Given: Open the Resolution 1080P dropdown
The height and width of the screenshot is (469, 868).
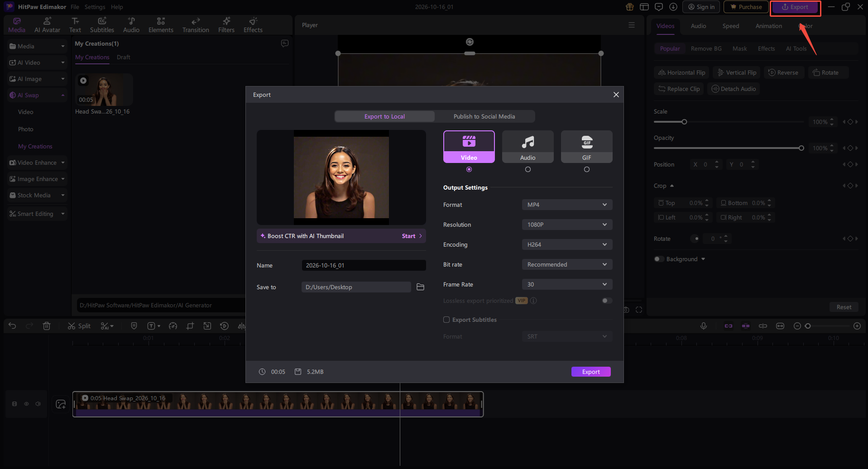Looking at the screenshot, I should tap(567, 225).
